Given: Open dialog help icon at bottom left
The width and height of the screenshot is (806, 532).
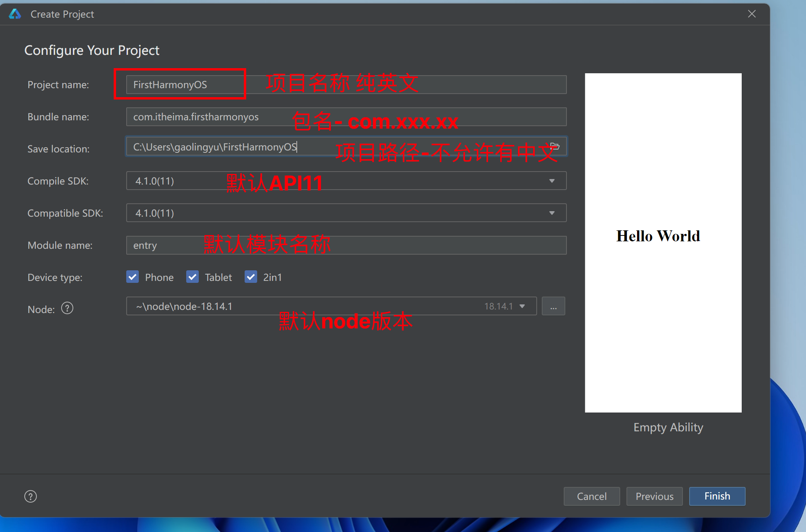Looking at the screenshot, I should tap(31, 496).
